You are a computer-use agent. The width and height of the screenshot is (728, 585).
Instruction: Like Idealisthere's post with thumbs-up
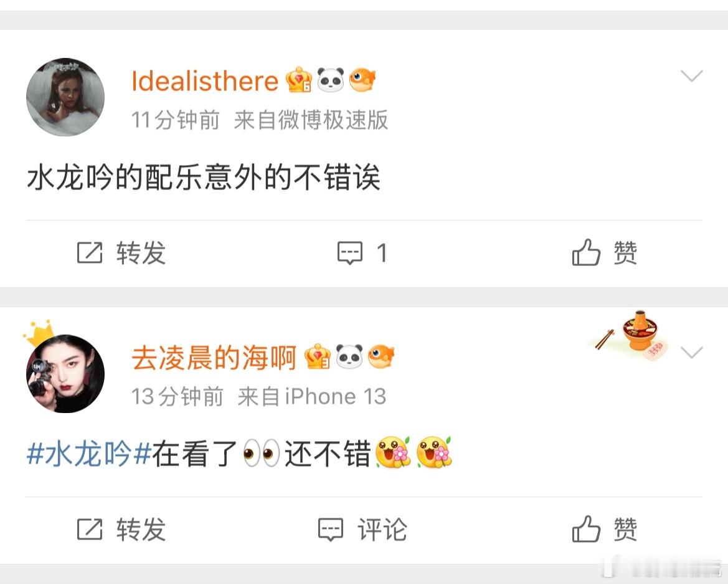605,253
